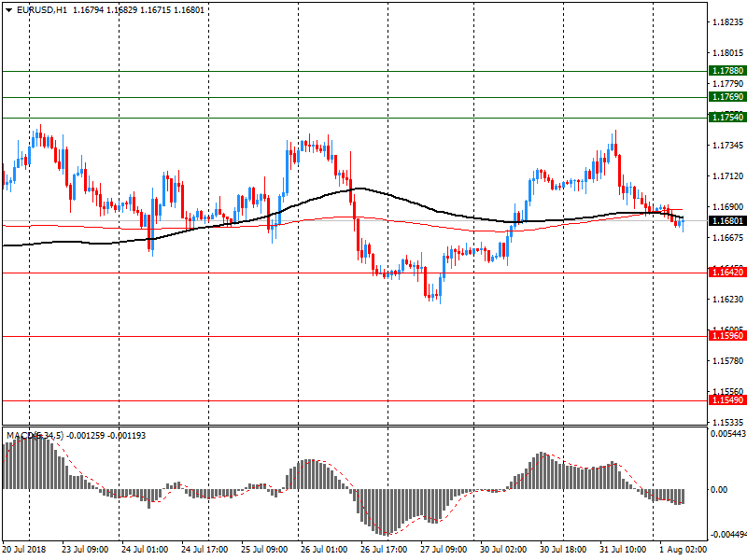Image resolution: width=747 pixels, height=560 pixels.
Task: Select the 1.17690 green price label
Action: click(726, 97)
